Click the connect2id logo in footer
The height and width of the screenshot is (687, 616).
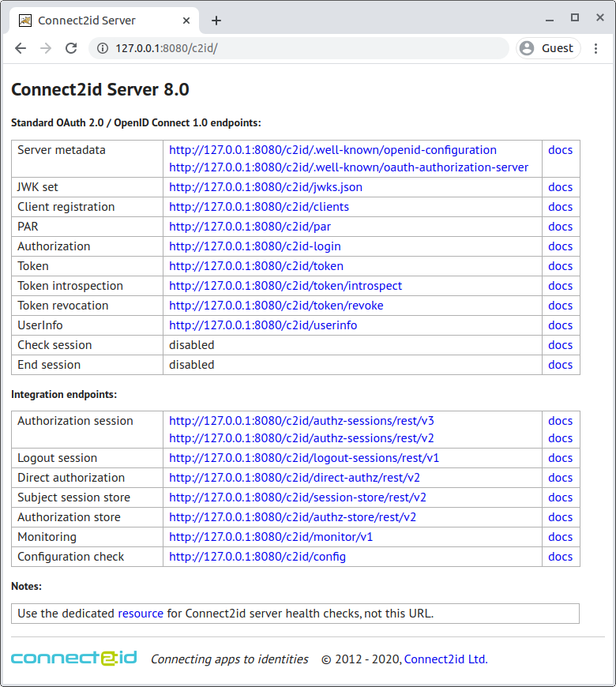[x=74, y=658]
